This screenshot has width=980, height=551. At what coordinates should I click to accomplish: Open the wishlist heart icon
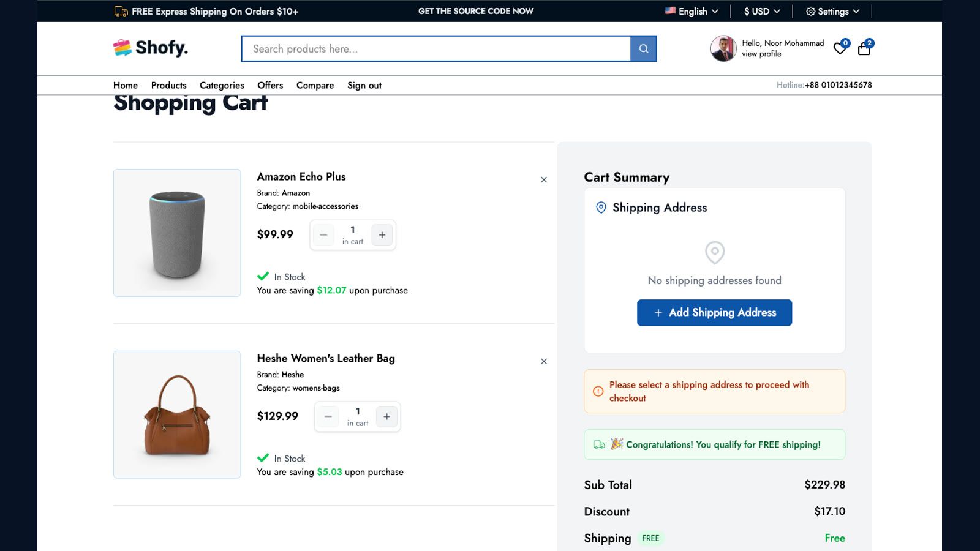pyautogui.click(x=840, y=48)
